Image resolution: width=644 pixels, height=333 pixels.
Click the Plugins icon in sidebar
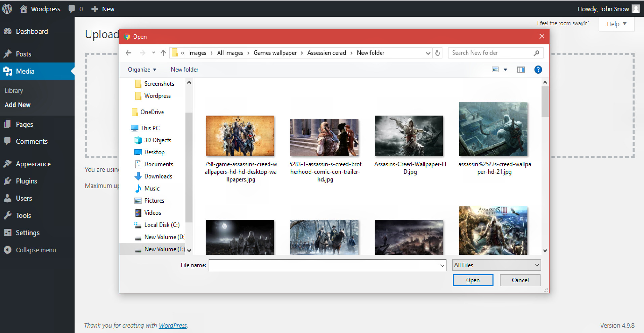(7, 181)
